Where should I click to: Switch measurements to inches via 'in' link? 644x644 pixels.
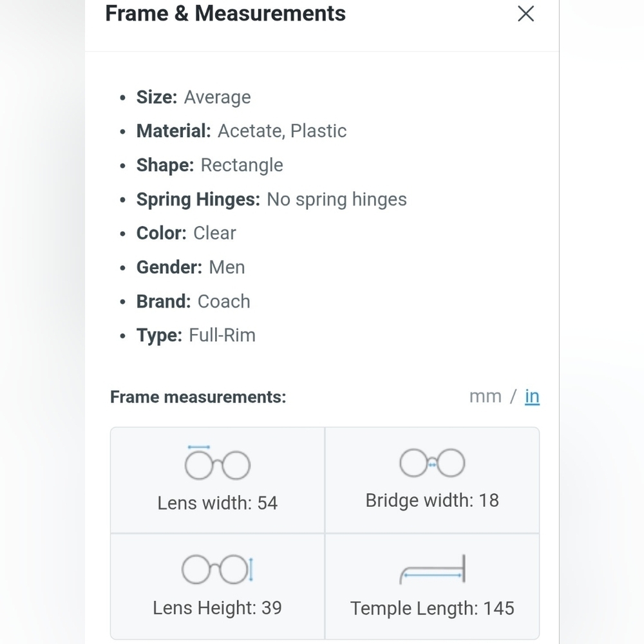(532, 396)
